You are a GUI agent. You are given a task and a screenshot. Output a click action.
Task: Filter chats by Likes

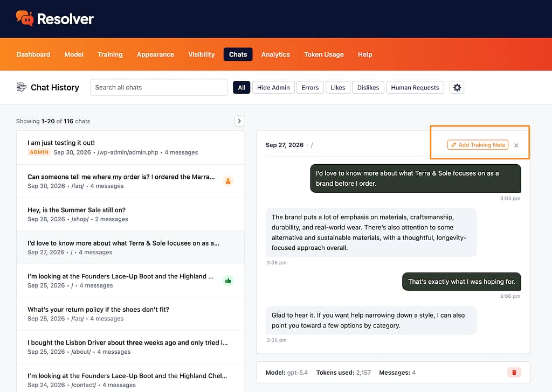click(x=338, y=88)
